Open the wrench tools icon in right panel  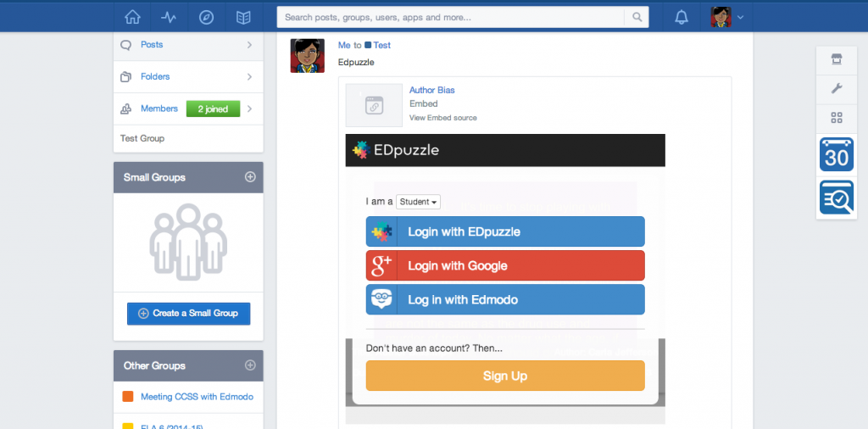(837, 88)
